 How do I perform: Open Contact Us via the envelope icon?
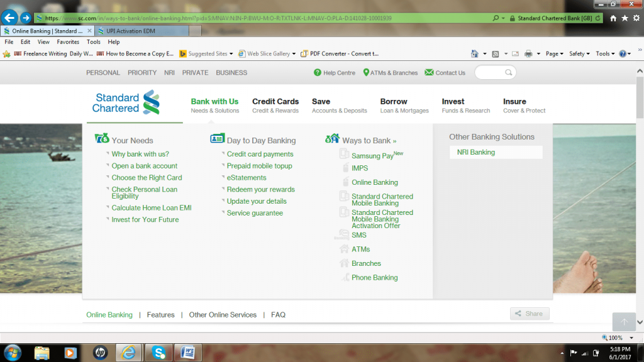coord(430,72)
